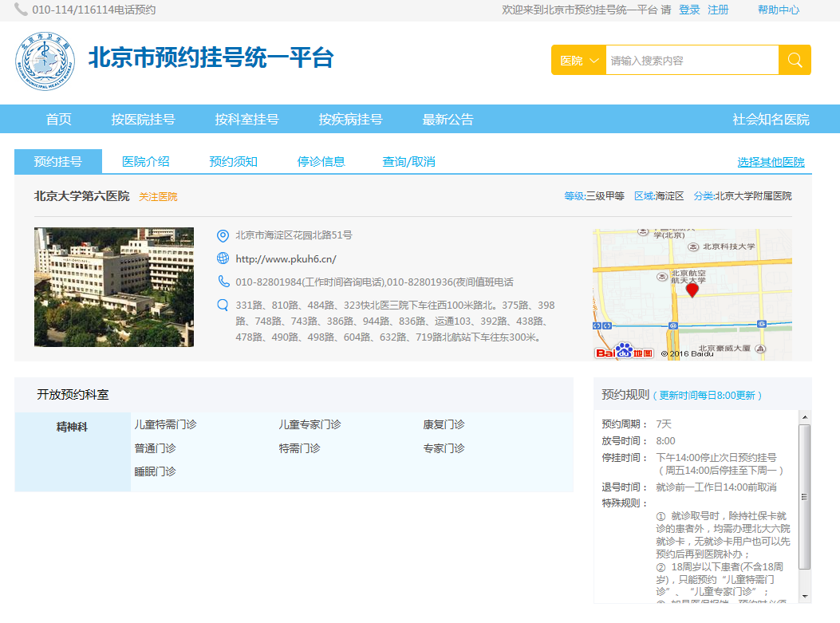Click the 北京大学第六医院 hospital name
This screenshot has width=840, height=623.
pyautogui.click(x=82, y=196)
